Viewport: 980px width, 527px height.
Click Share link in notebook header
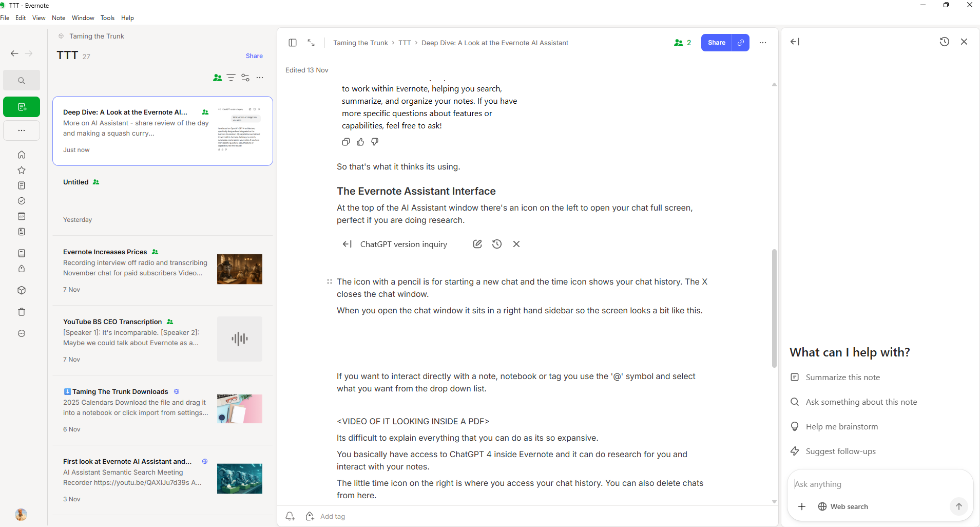254,56
